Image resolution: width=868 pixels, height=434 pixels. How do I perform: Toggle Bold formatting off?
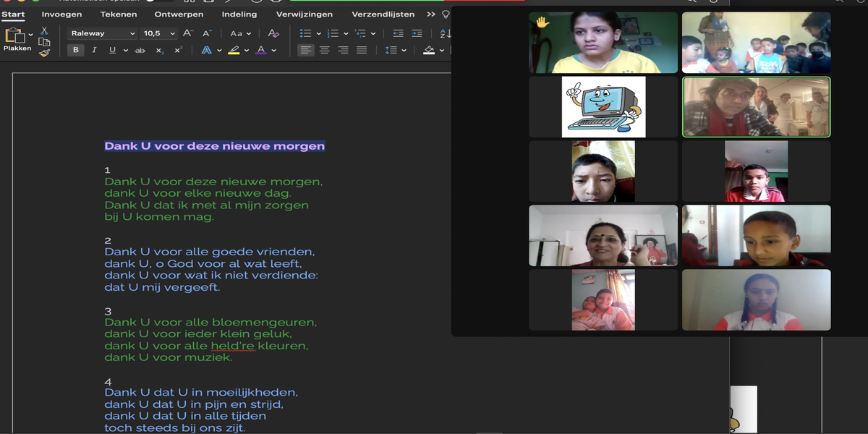[x=76, y=50]
